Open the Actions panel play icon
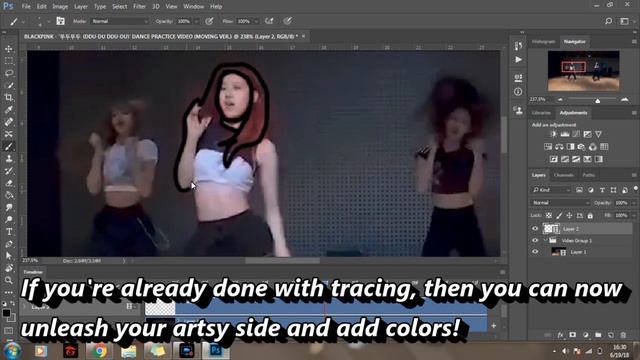This screenshot has width=640, height=360. click(518, 60)
